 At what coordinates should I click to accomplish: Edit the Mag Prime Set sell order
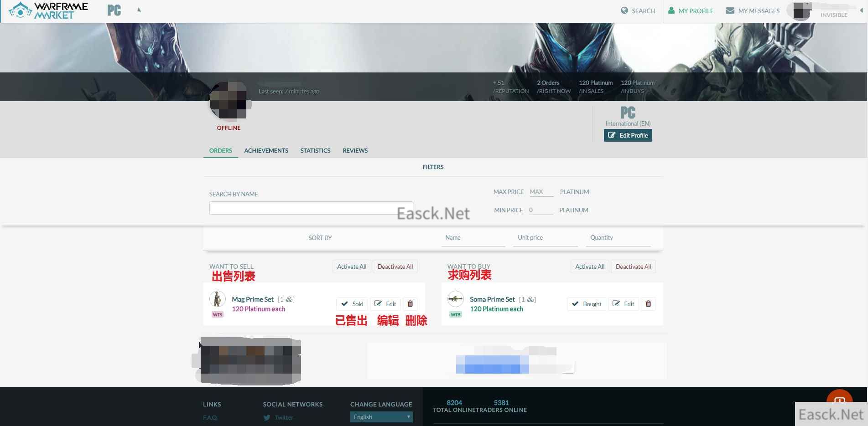tap(385, 304)
